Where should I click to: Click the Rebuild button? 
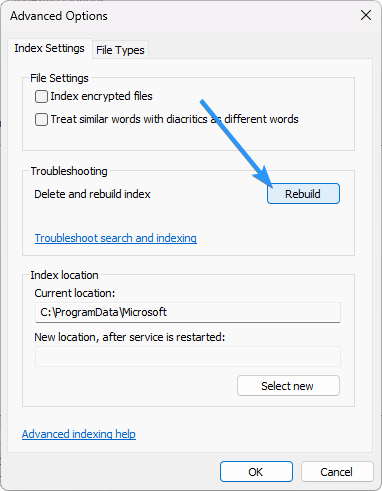303,194
